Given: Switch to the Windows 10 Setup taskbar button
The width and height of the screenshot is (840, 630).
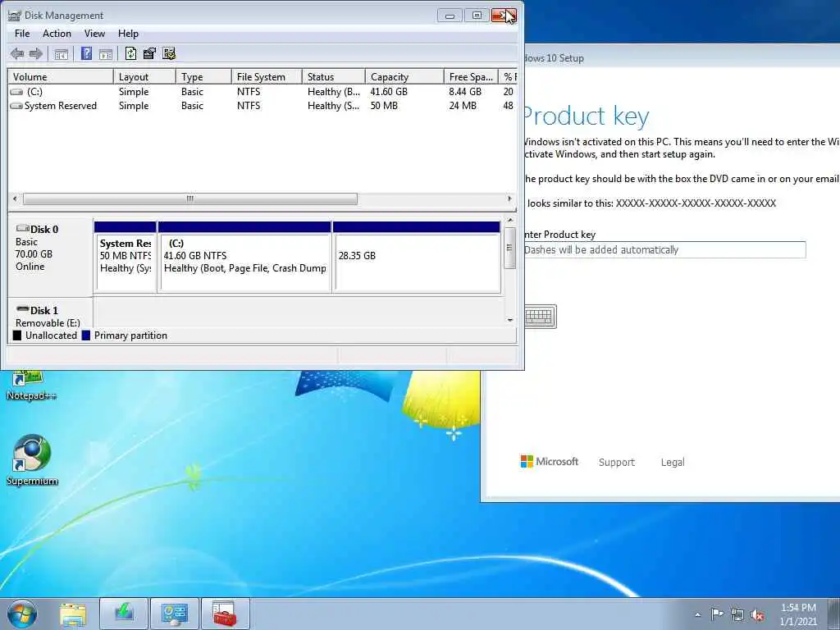Looking at the screenshot, I should pos(124,614).
